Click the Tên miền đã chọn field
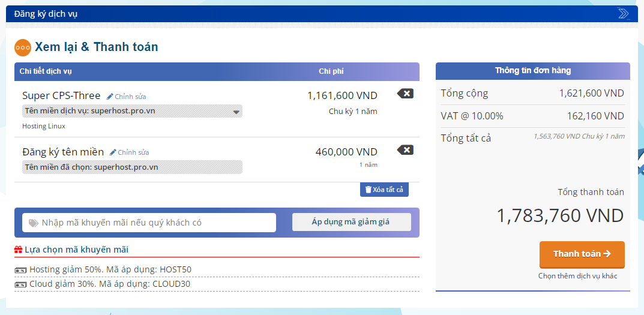 click(132, 167)
